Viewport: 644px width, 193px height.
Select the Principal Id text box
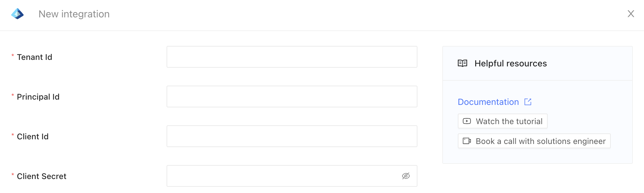coord(292,96)
